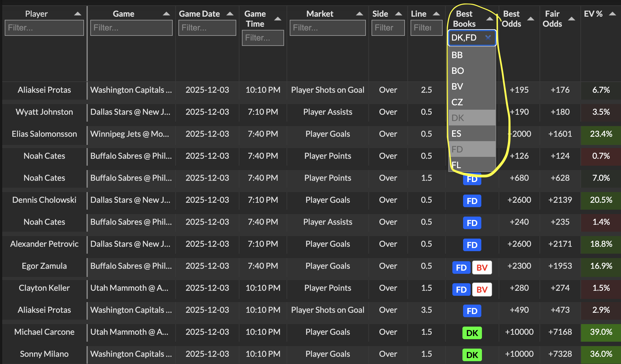Screen dimensions: 621x364
Task: Click the Player filter input field
Action: pyautogui.click(x=44, y=28)
